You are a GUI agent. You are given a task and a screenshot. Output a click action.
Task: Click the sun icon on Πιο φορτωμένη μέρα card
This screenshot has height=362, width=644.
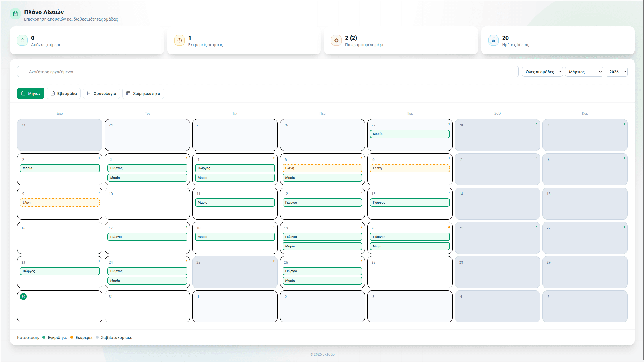pos(336,40)
